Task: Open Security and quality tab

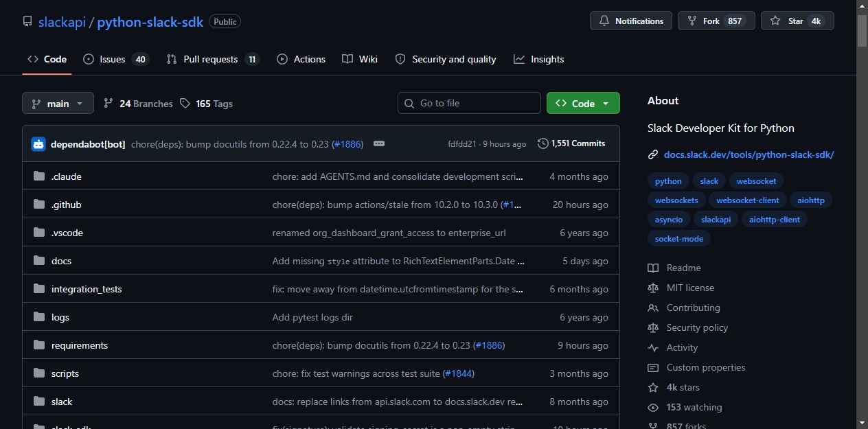Action: 446,59
